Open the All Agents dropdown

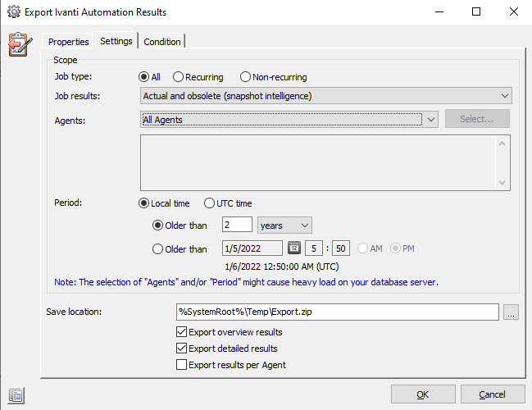point(289,120)
